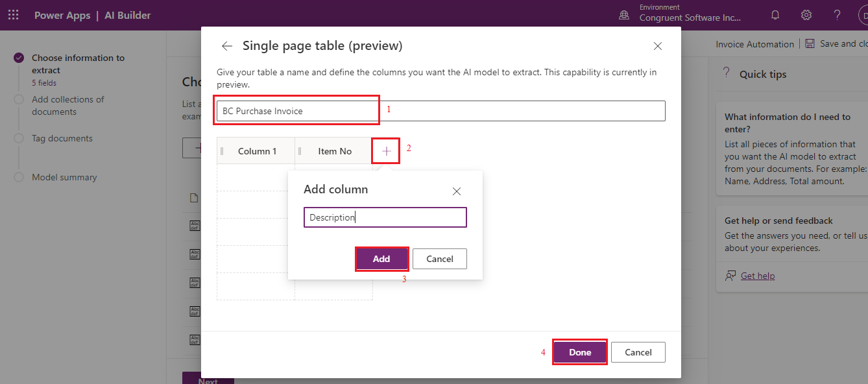
Task: Open the help question mark icon
Action: (838, 15)
